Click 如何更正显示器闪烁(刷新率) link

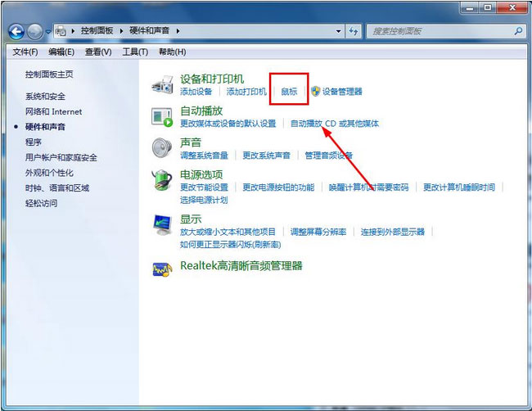230,245
